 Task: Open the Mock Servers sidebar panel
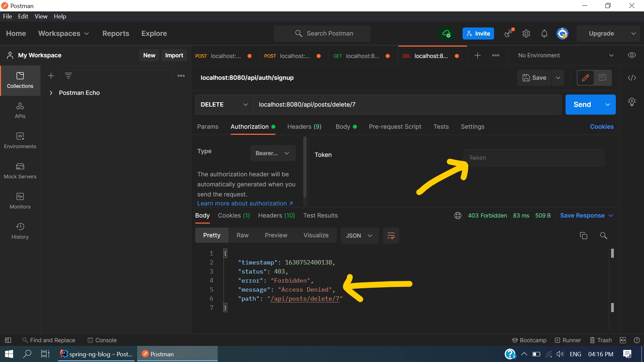pyautogui.click(x=20, y=171)
